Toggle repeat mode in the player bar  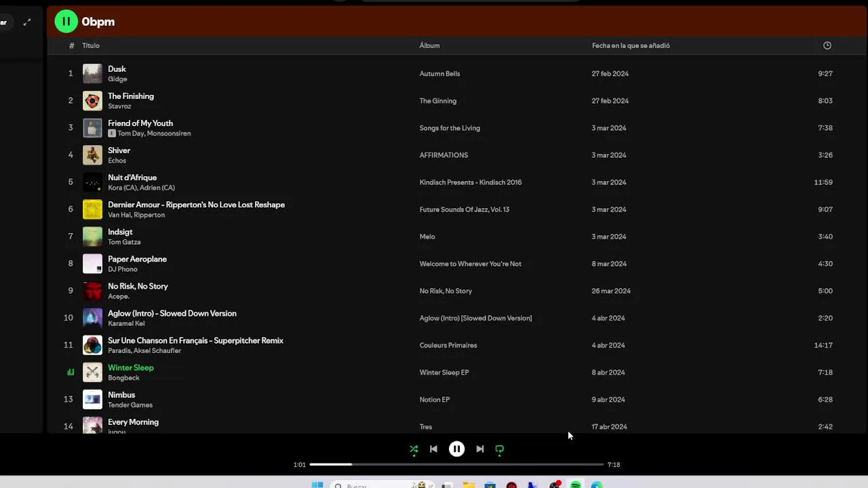click(500, 449)
